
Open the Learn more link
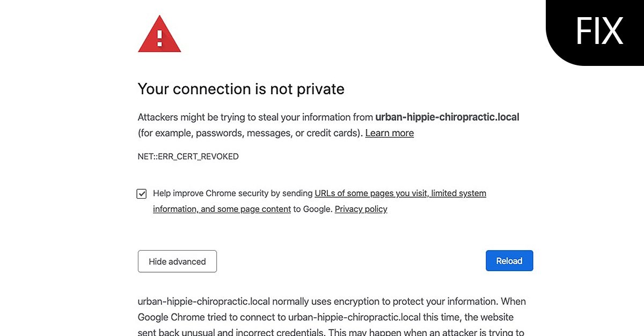[389, 133]
